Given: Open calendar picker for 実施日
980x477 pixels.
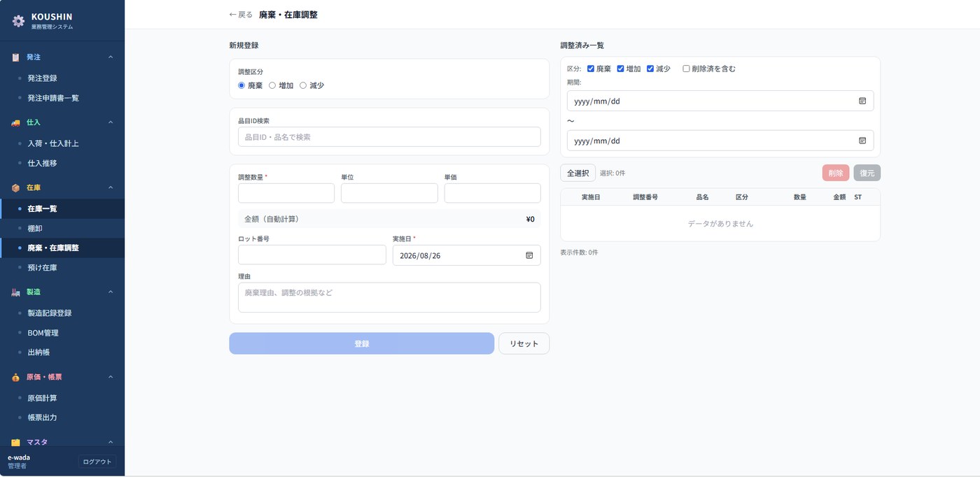Looking at the screenshot, I should click(529, 255).
